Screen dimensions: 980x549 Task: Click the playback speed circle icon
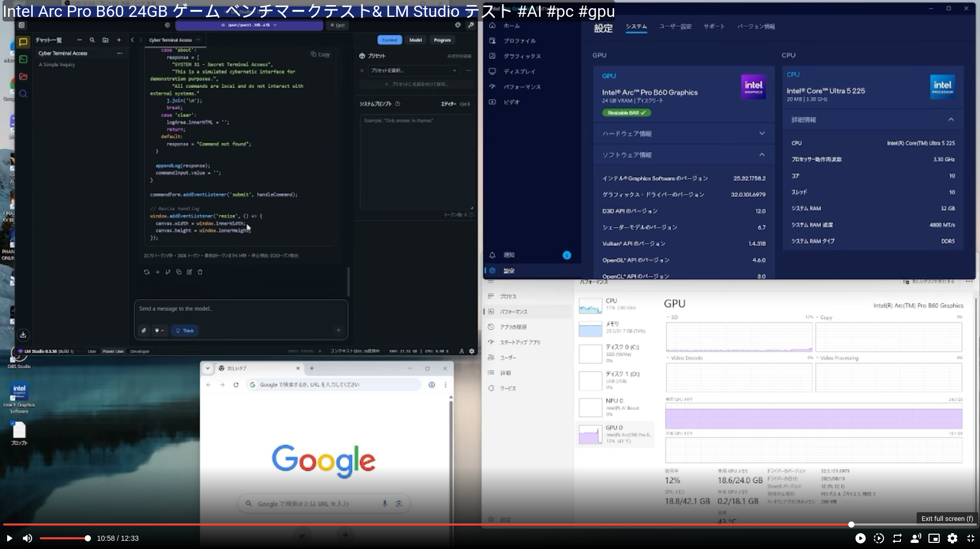[x=878, y=538]
